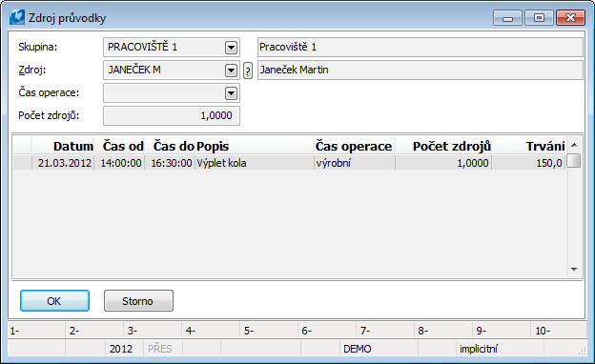
Task: Click function key slot 10-
Action: pos(559,331)
